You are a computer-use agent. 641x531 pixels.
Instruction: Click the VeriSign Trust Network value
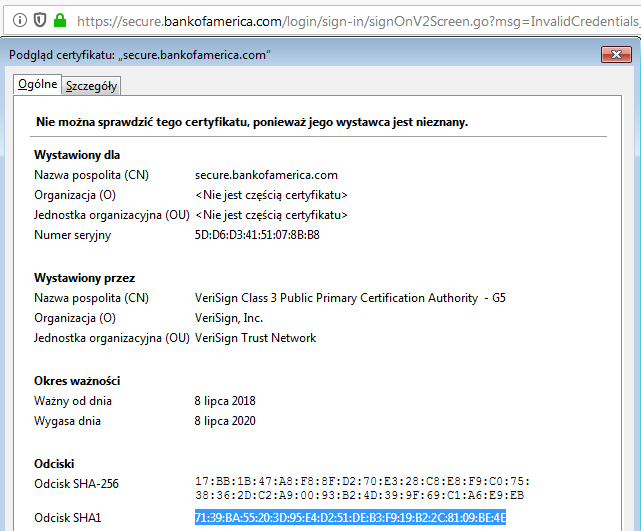click(256, 338)
